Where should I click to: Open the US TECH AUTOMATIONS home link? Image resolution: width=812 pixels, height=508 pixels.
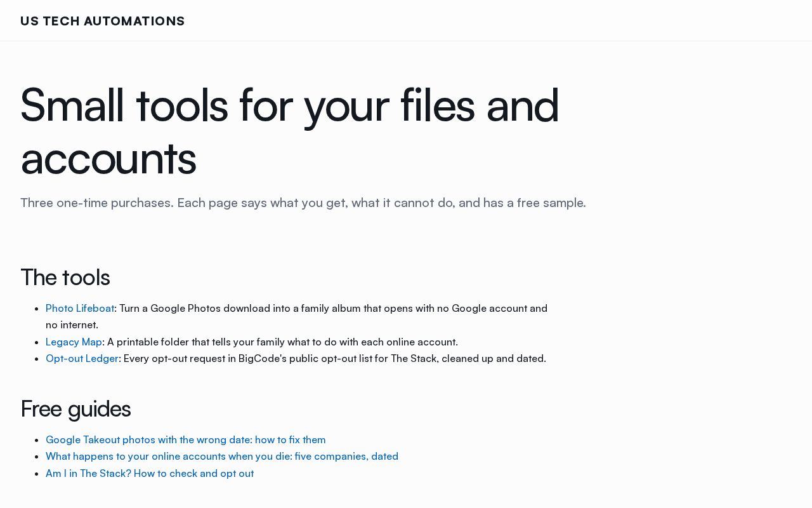click(103, 21)
